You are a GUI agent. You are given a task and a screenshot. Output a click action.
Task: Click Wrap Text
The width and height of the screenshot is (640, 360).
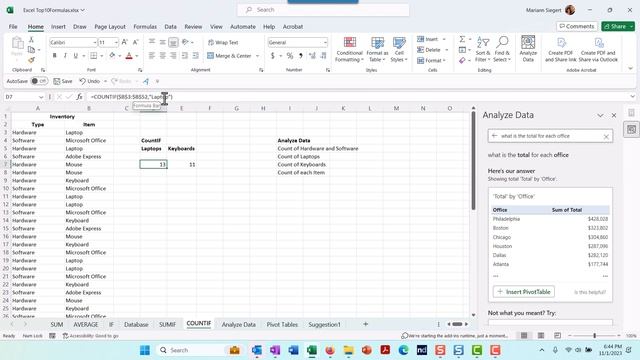click(223, 42)
